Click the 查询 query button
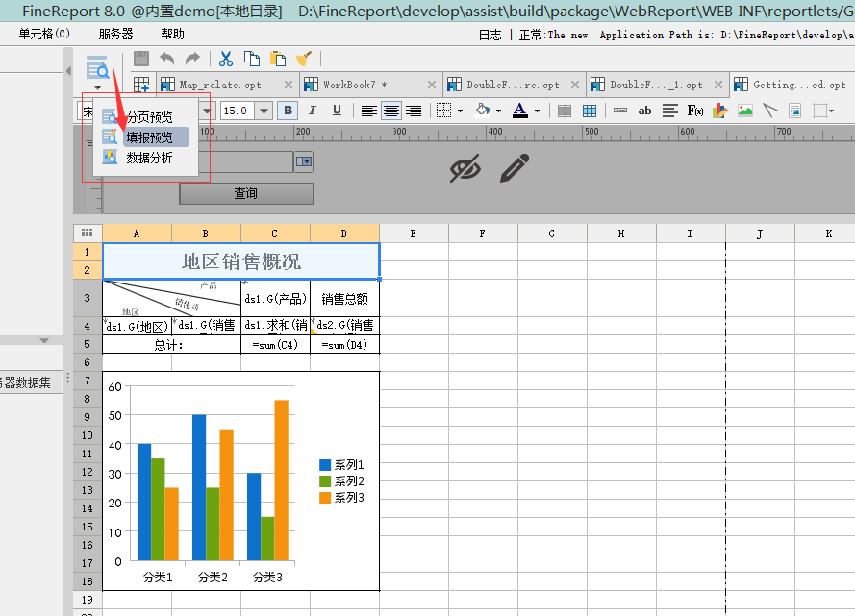Image resolution: width=855 pixels, height=616 pixels. (x=246, y=193)
